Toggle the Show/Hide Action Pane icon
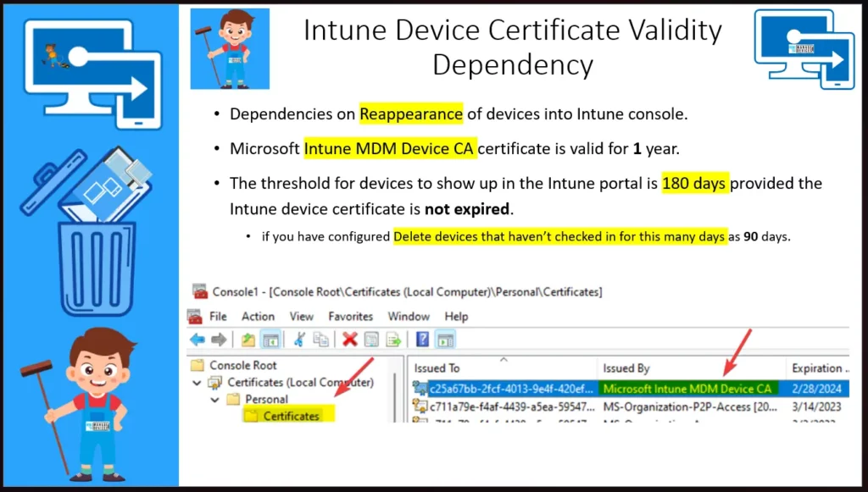868x492 pixels. coord(445,340)
